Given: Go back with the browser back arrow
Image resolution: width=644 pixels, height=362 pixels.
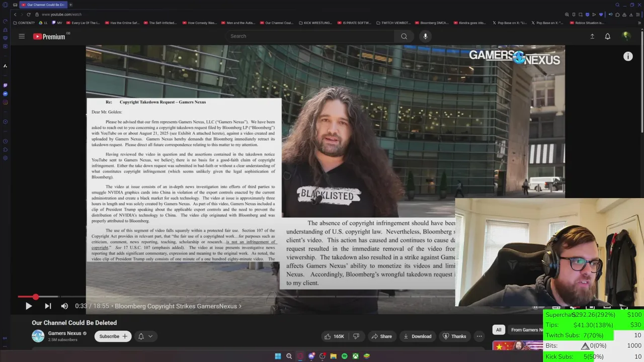Looking at the screenshot, I should (15, 15).
